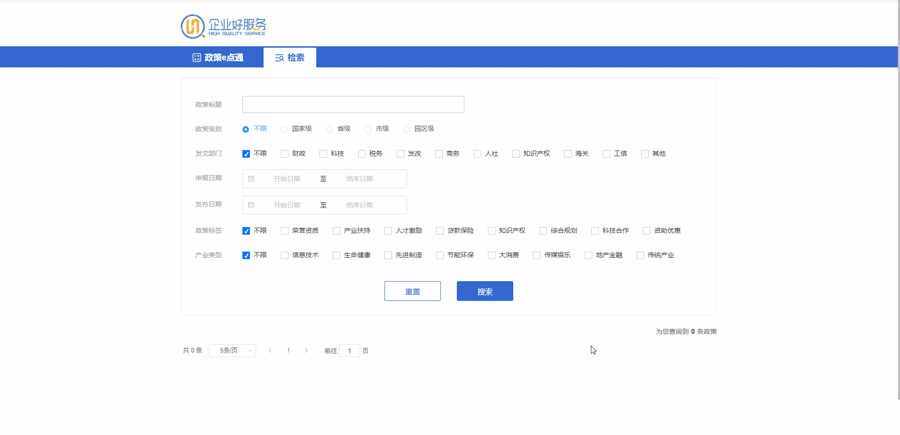The image size is (900, 435).
Task: Check the 工信 department checkbox
Action: click(607, 154)
